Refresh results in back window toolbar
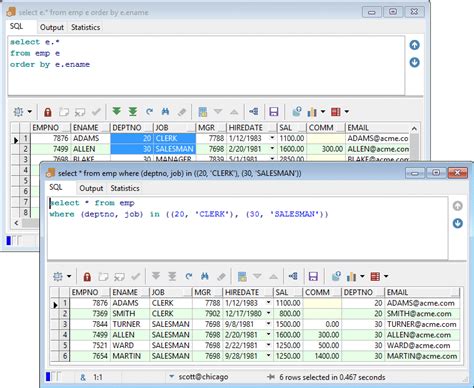The height and width of the screenshot is (388, 474). point(149,112)
